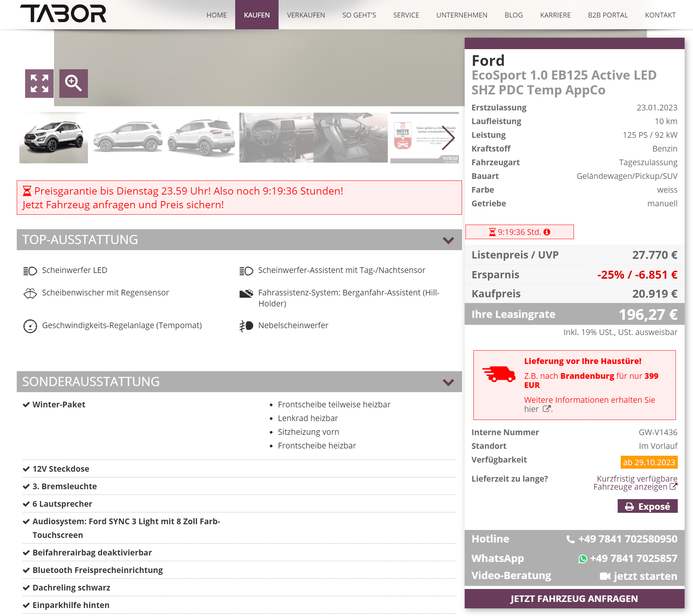This screenshot has height=616, width=693.
Task: Click the leasing rate '196,27 €'
Action: (x=648, y=314)
